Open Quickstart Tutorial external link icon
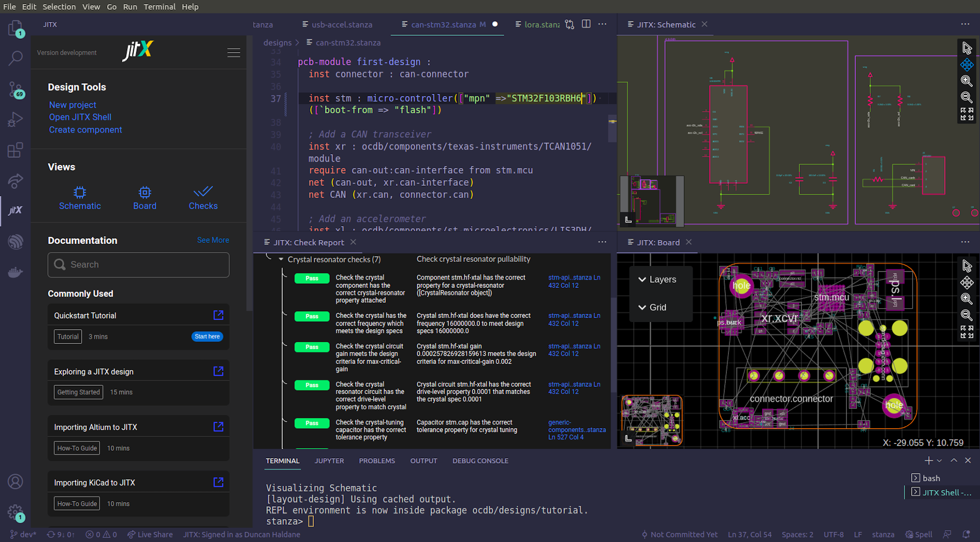The image size is (980, 542). (x=218, y=315)
